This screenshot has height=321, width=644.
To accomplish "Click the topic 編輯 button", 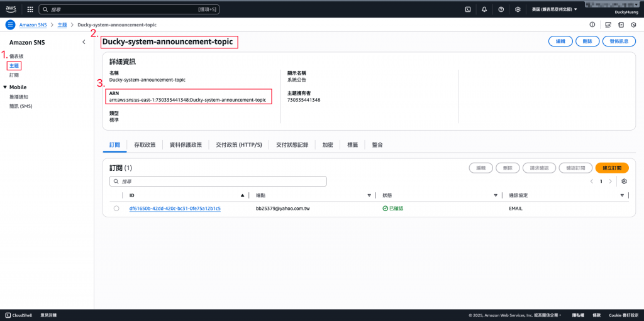I will pyautogui.click(x=560, y=41).
